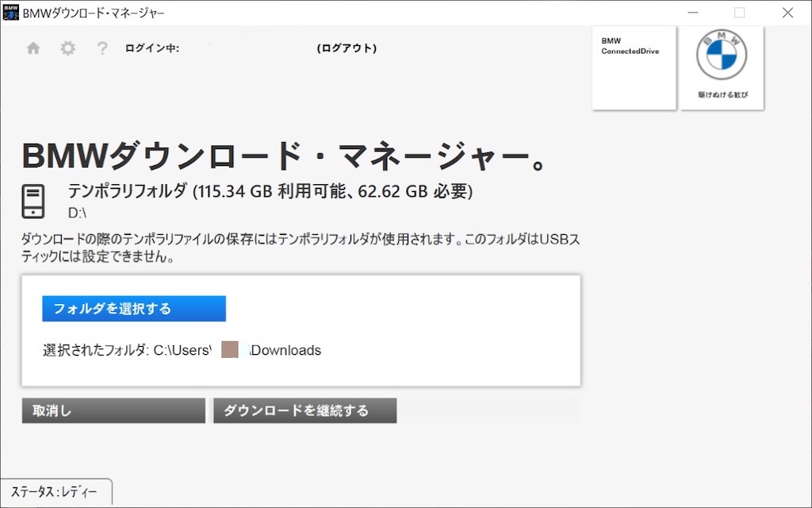
Task: Click the maximize control in the title bar
Action: point(739,13)
